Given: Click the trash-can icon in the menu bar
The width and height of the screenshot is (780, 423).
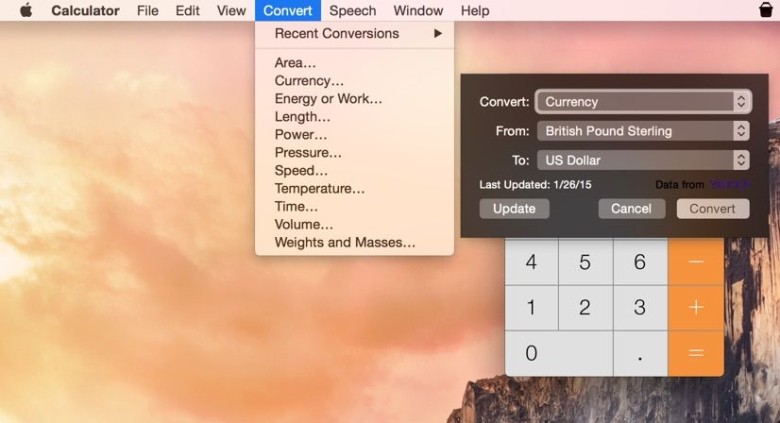Looking at the screenshot, I should [x=766, y=10].
